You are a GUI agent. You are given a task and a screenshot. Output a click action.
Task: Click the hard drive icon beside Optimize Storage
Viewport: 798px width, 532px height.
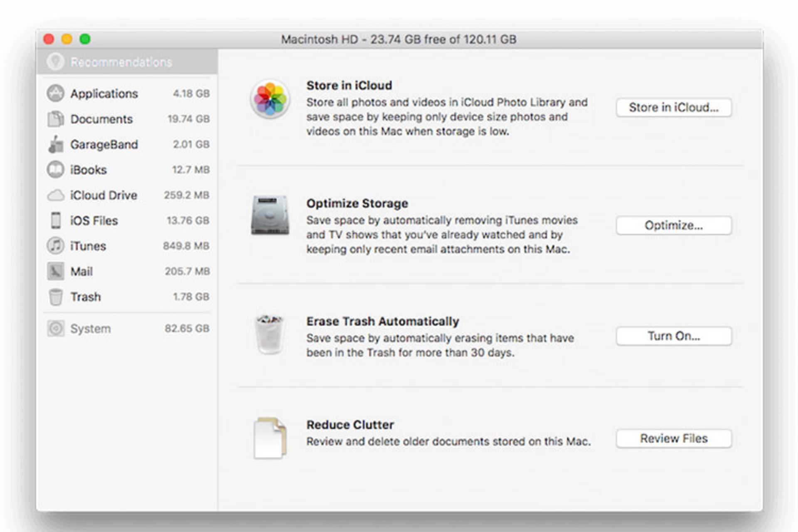[x=270, y=215]
